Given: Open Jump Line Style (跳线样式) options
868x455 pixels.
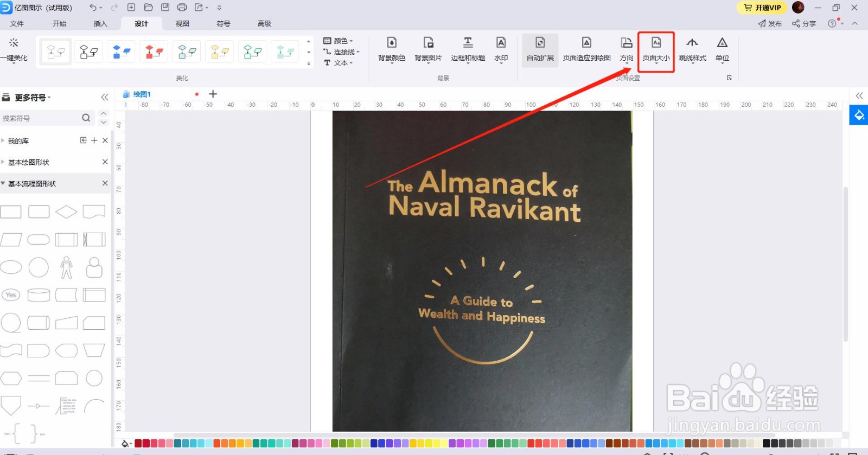Looking at the screenshot, I should [x=692, y=50].
